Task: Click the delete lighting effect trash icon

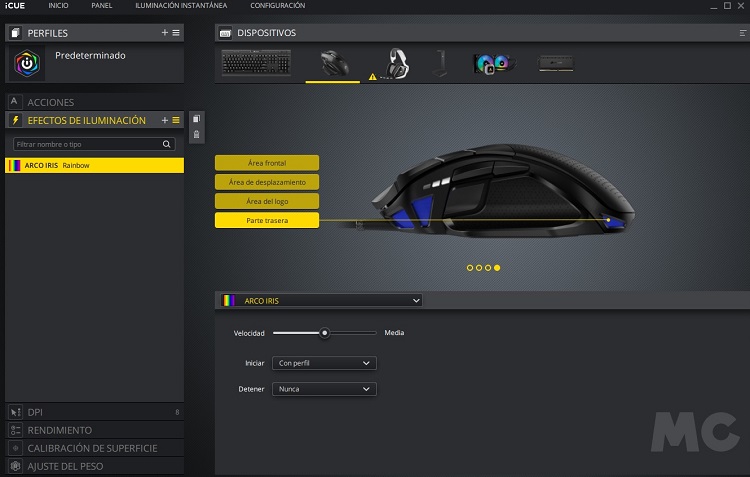Action: pyautogui.click(x=196, y=134)
